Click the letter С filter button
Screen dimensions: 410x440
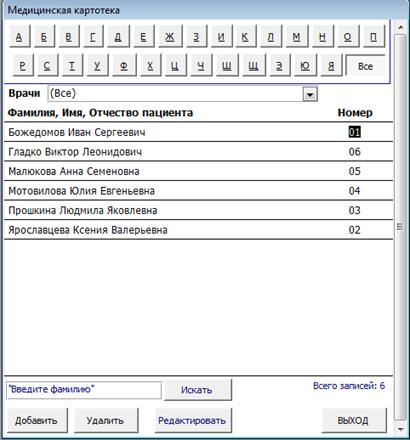pos(47,65)
